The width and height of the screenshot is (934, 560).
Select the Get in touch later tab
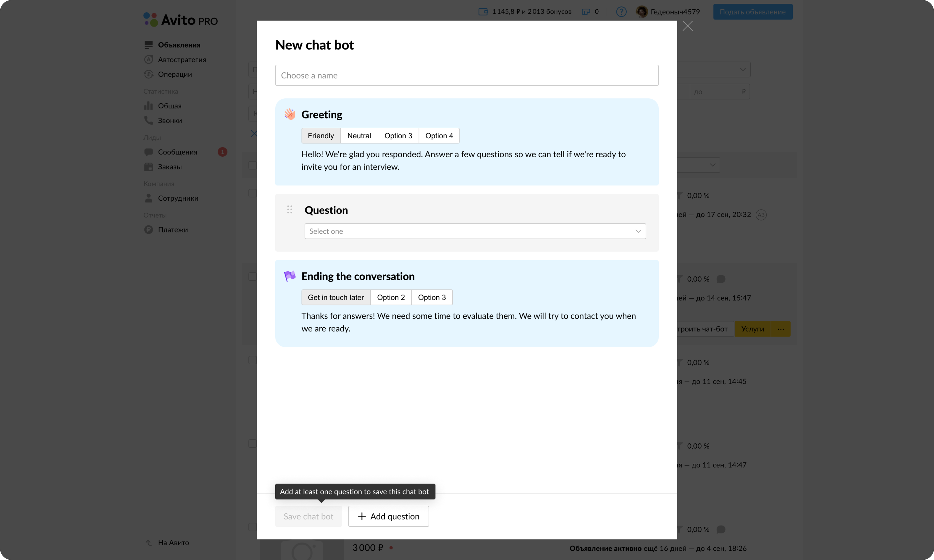coord(336,297)
